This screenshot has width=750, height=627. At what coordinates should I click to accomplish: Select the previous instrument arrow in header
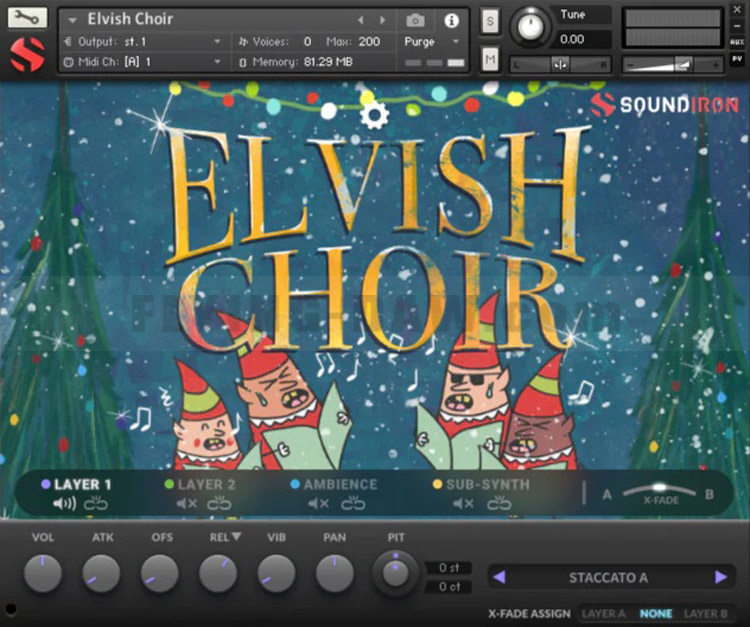[x=361, y=20]
